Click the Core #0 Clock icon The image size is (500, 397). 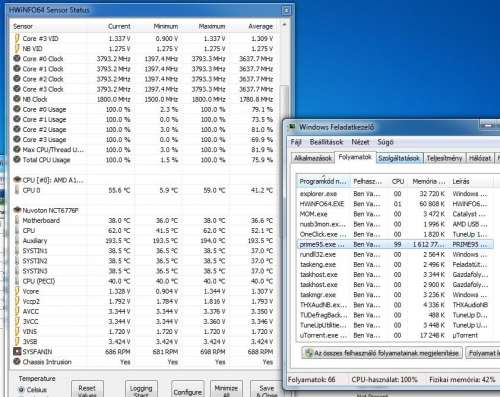tap(17, 59)
